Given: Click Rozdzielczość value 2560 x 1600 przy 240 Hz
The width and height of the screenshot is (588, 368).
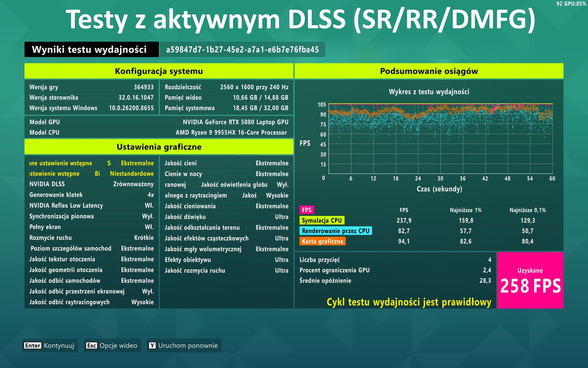Looking at the screenshot, I should (254, 87).
